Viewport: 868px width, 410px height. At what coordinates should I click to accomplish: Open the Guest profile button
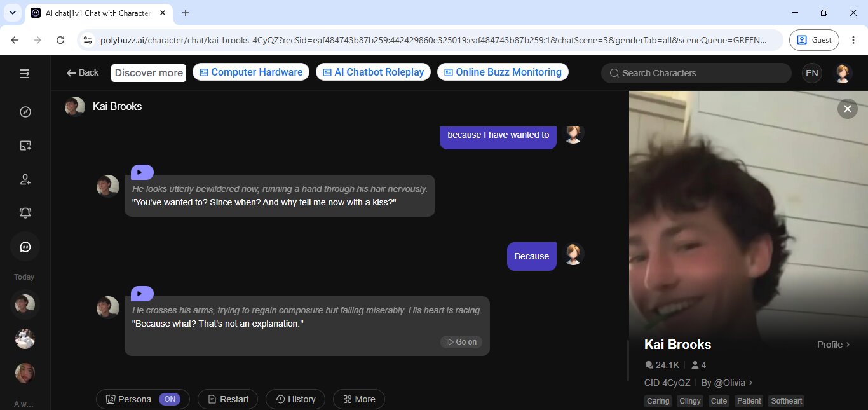(x=814, y=40)
